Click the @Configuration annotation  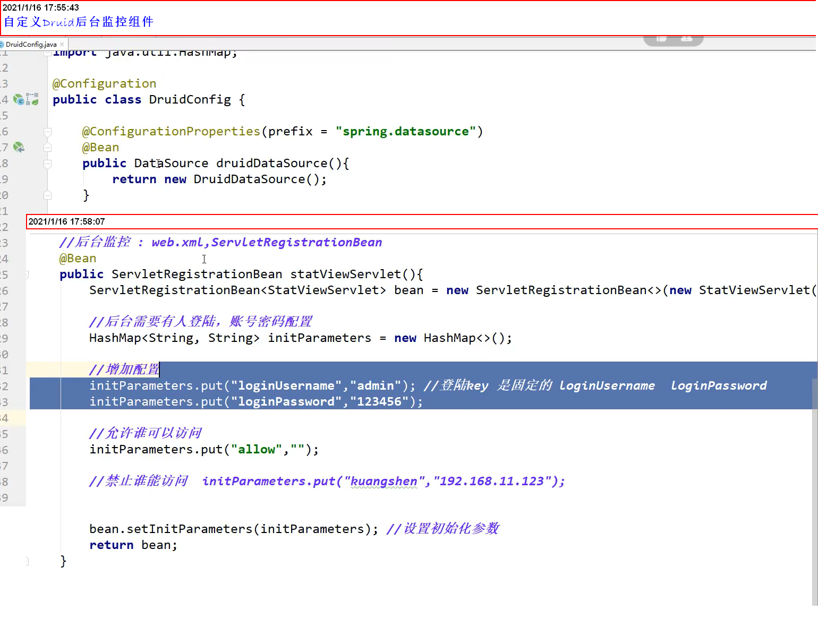point(104,83)
